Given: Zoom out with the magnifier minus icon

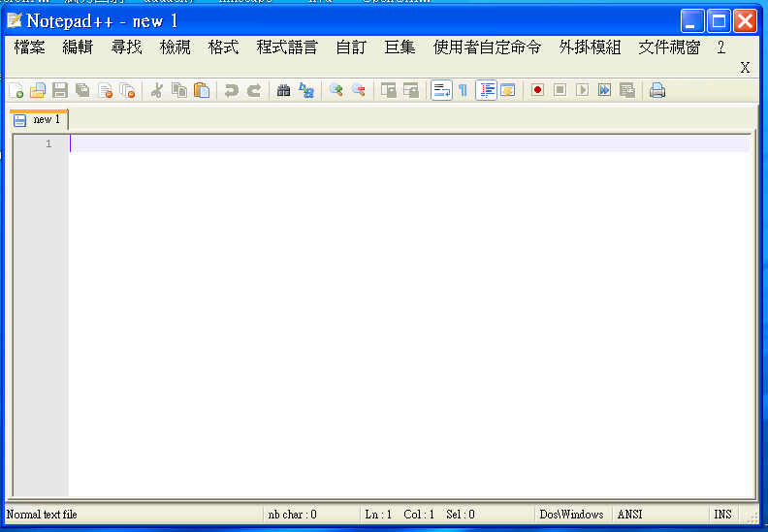Looking at the screenshot, I should 359,90.
